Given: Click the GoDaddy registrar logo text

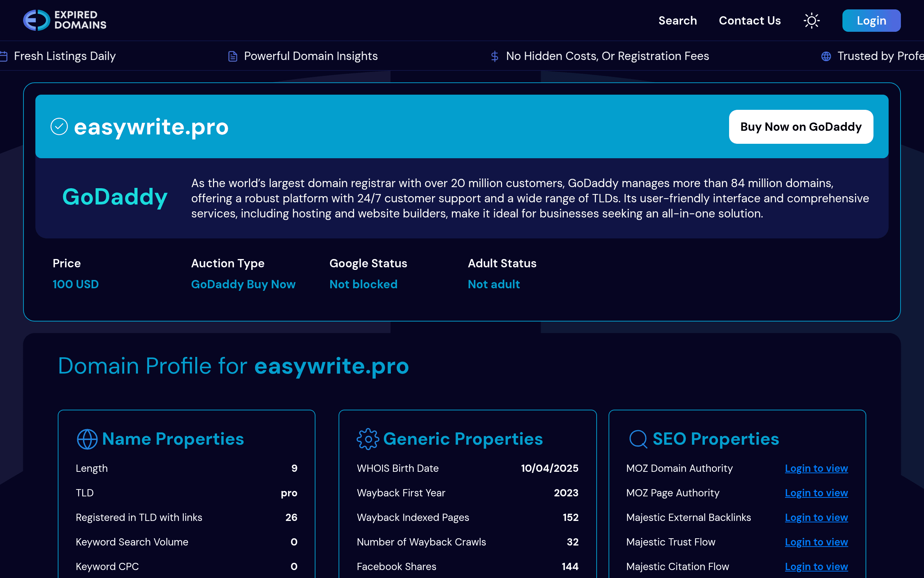Looking at the screenshot, I should [x=114, y=197].
